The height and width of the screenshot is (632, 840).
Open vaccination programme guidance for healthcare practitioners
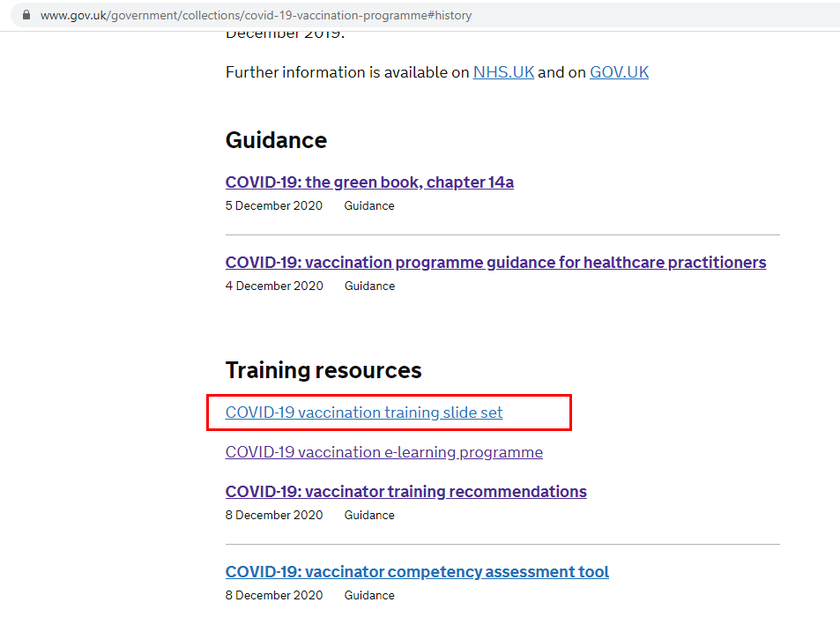(x=496, y=263)
